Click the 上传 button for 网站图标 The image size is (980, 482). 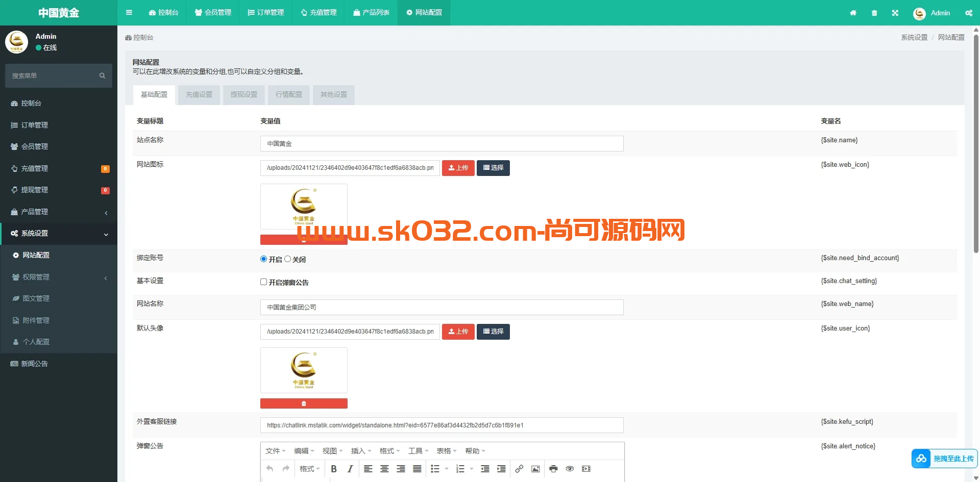click(458, 168)
